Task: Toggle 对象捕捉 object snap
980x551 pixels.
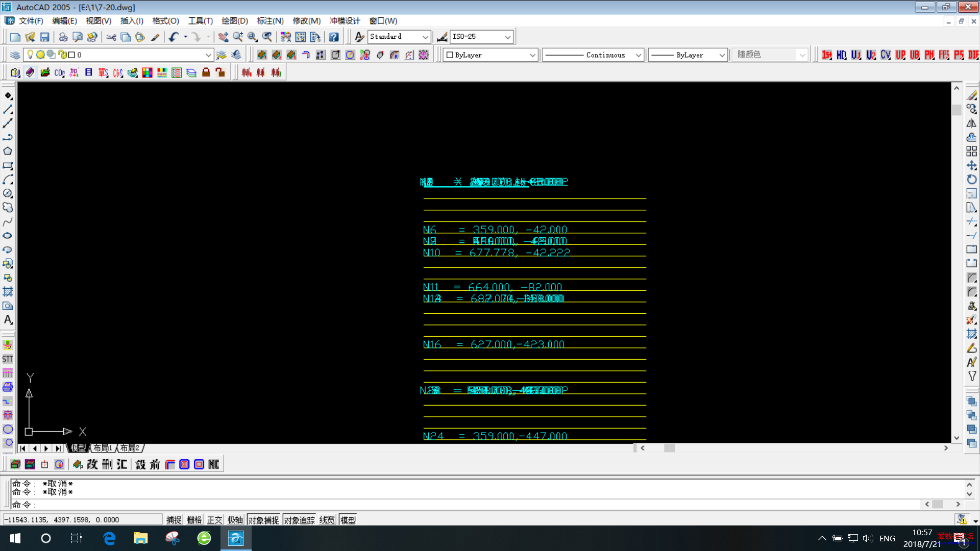Action: coord(263,520)
